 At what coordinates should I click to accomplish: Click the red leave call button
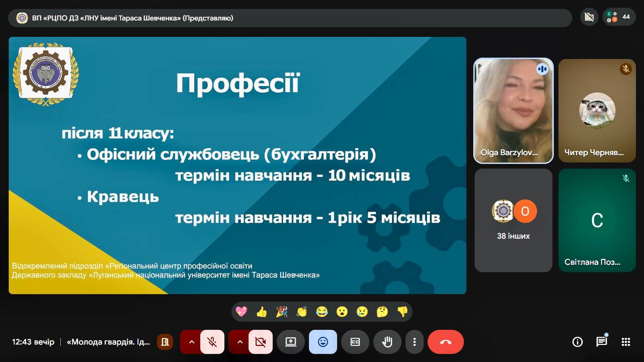(445, 342)
